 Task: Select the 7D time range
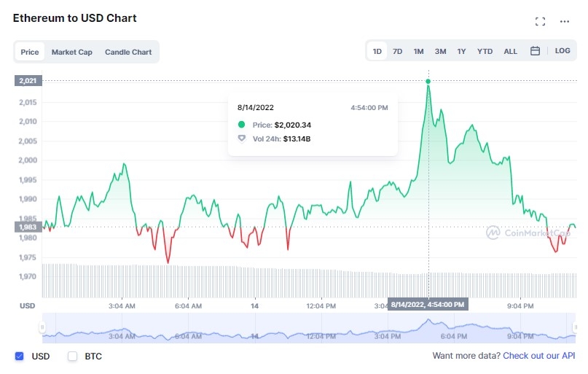point(397,51)
